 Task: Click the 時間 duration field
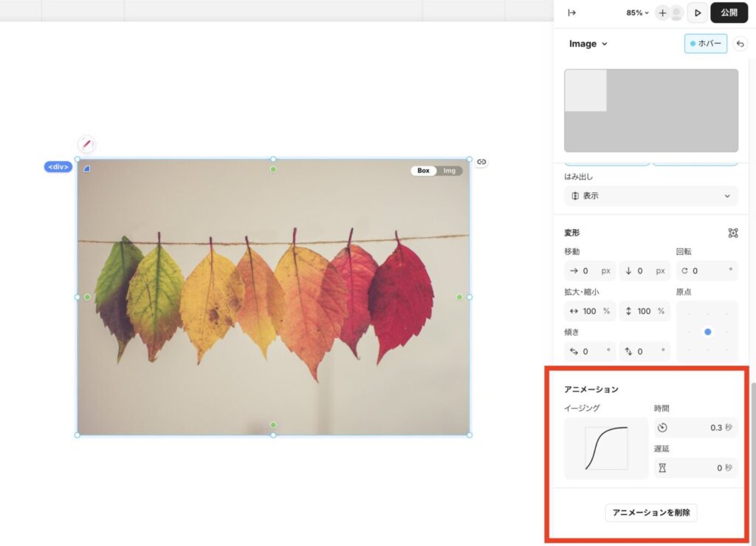click(695, 428)
